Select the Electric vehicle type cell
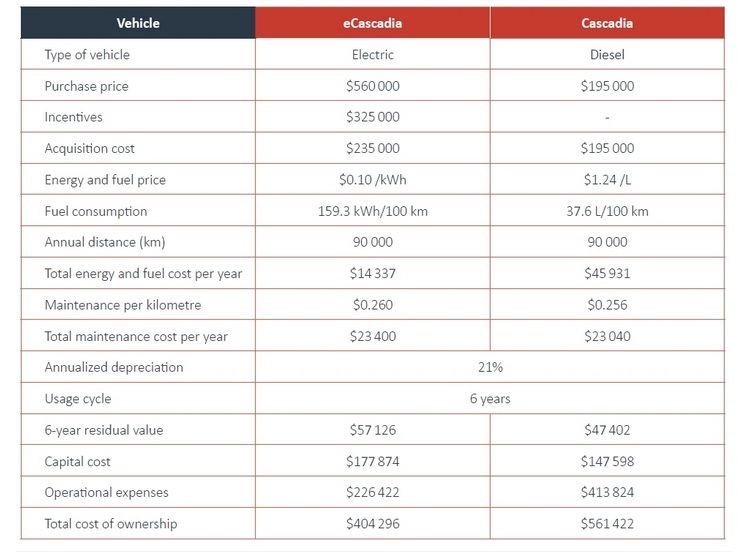This screenshot has width=738, height=552. click(x=372, y=55)
